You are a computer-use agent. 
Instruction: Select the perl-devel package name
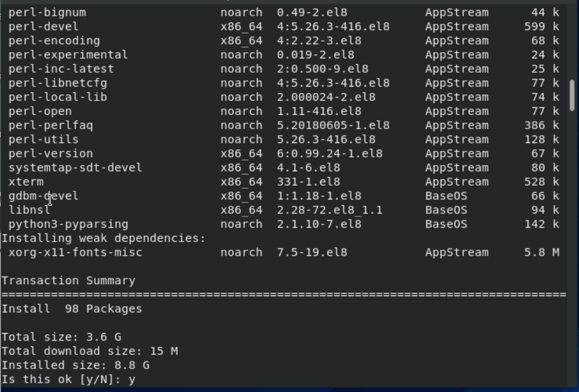pyautogui.click(x=43, y=26)
